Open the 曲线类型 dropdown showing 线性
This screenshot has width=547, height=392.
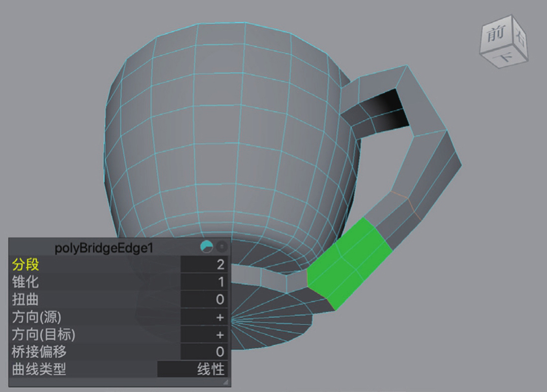tap(192, 369)
